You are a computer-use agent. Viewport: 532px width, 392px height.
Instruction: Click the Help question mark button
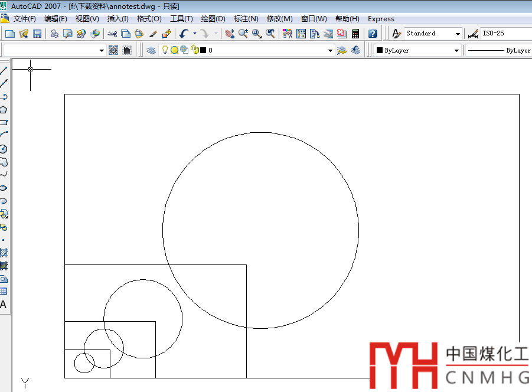pos(373,34)
